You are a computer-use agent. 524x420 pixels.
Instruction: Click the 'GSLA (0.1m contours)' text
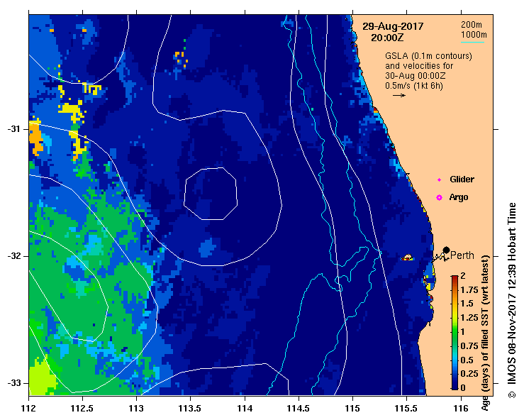pyautogui.click(x=428, y=56)
